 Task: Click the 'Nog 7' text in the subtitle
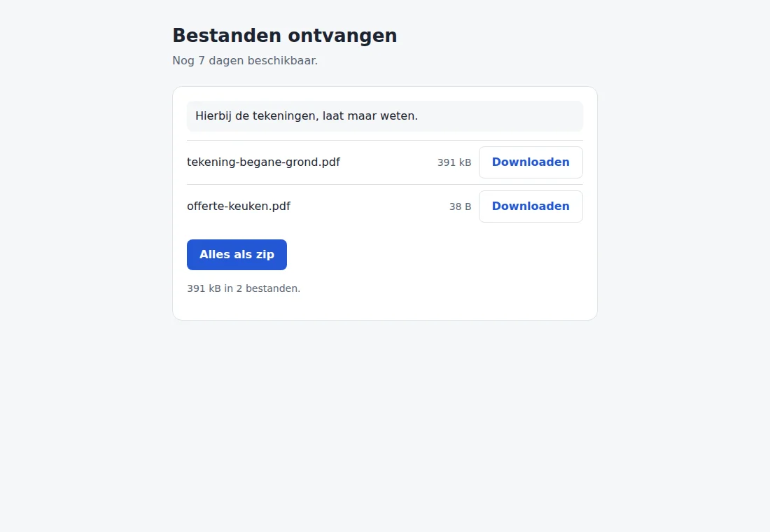[x=188, y=60]
